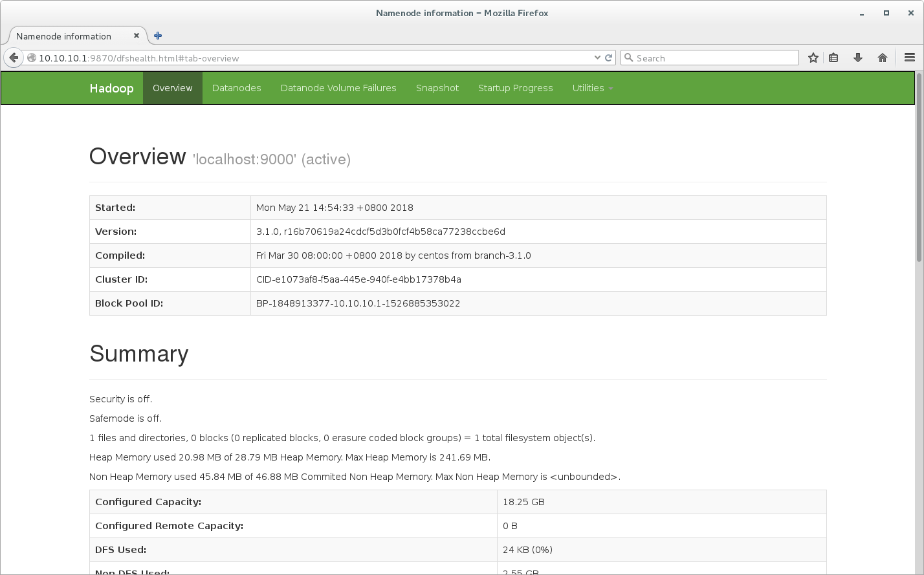The image size is (924, 575).
Task: Click the Summary heading
Action: (x=139, y=354)
